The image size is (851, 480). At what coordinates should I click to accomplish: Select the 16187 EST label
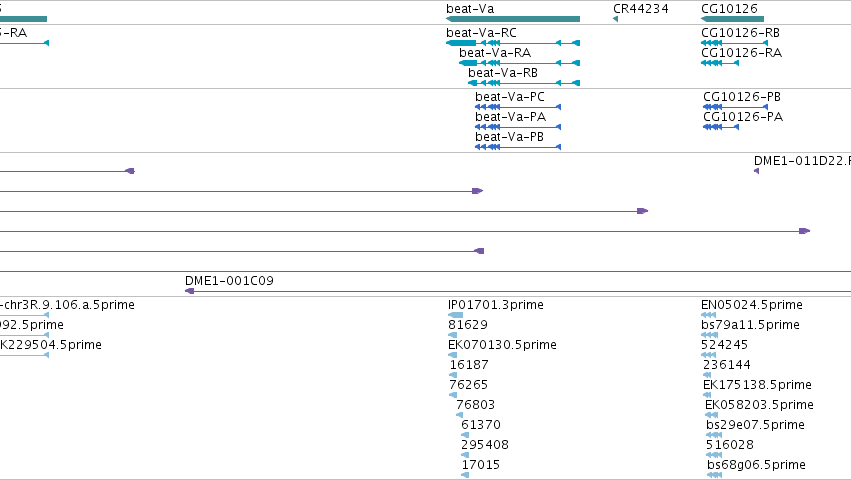[469, 365]
